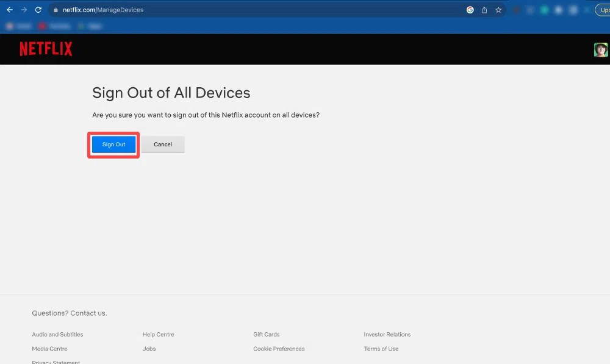Click the Sign Out button
This screenshot has width=610, height=364.
pos(113,145)
